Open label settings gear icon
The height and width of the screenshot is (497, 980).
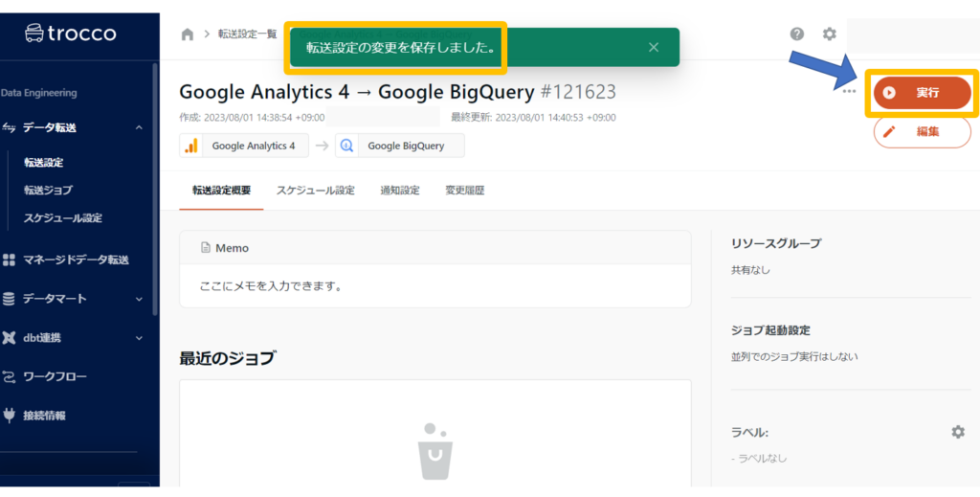coord(957,432)
